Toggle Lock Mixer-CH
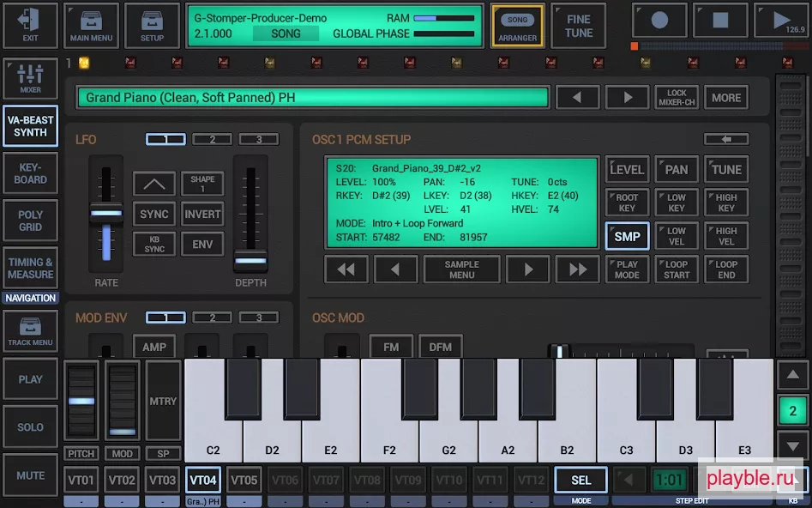 (x=677, y=97)
